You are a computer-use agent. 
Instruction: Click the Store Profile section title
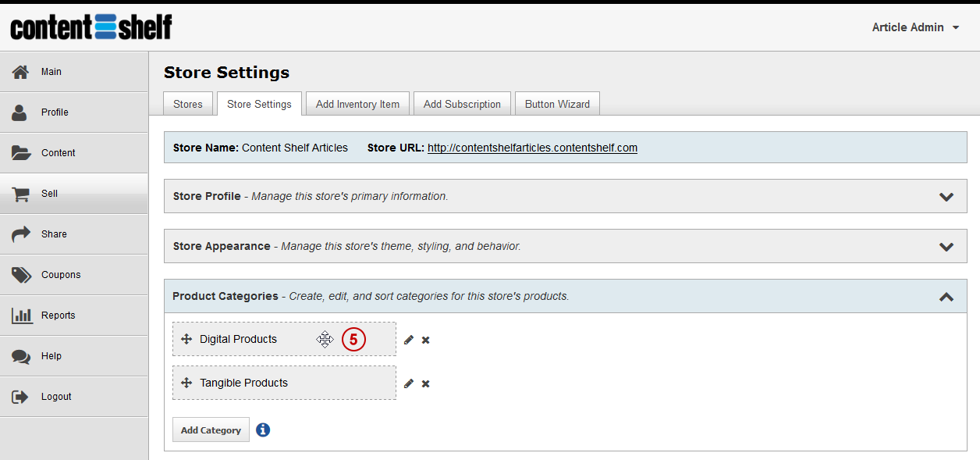tap(207, 196)
